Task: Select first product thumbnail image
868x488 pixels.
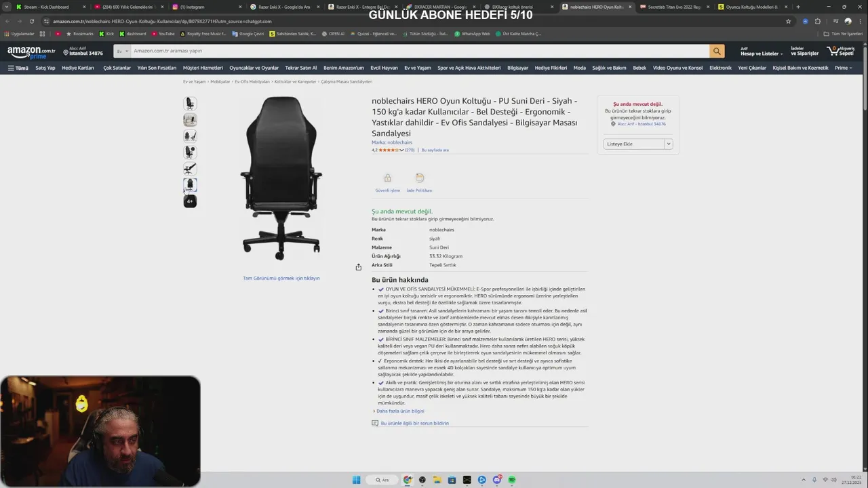Action: click(x=190, y=103)
